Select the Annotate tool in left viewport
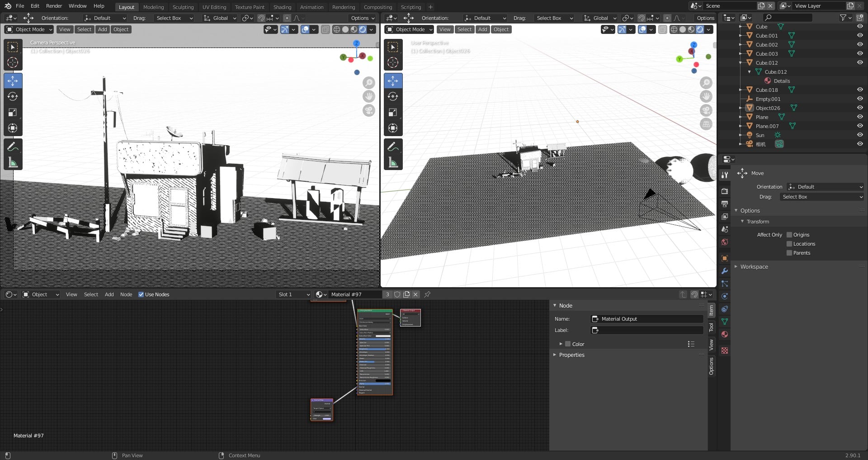The height and width of the screenshot is (460, 868). (13, 147)
